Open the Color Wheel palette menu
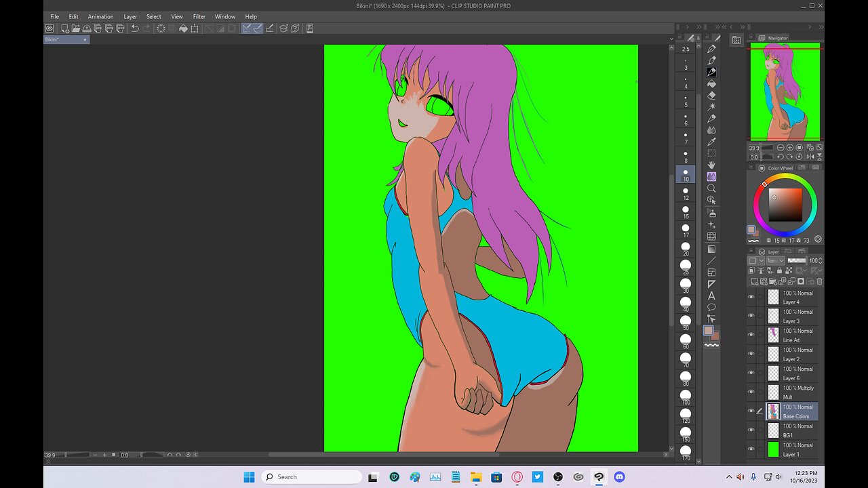Viewport: 868px width, 488px height. click(752, 168)
